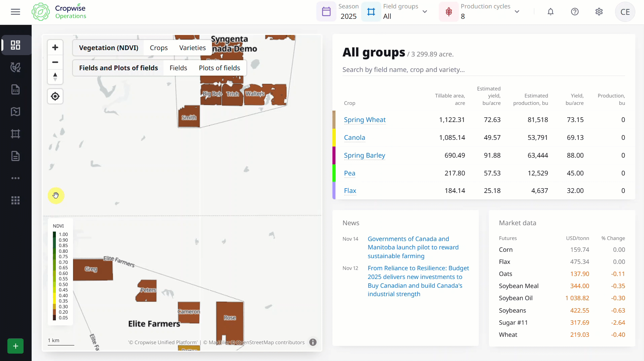This screenshot has height=361, width=644.
Task: Open the help question mark icon
Action: (575, 12)
